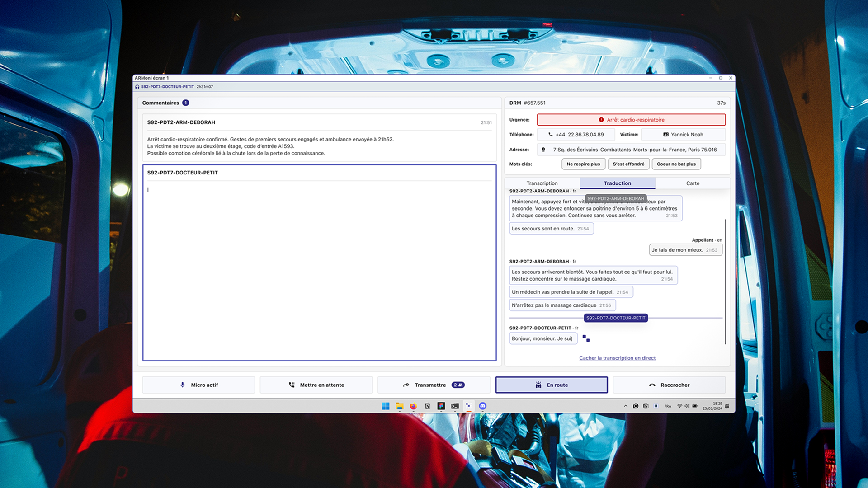Click the Coeur ne bat plus keyword
This screenshot has height=488, width=868.
[676, 164]
